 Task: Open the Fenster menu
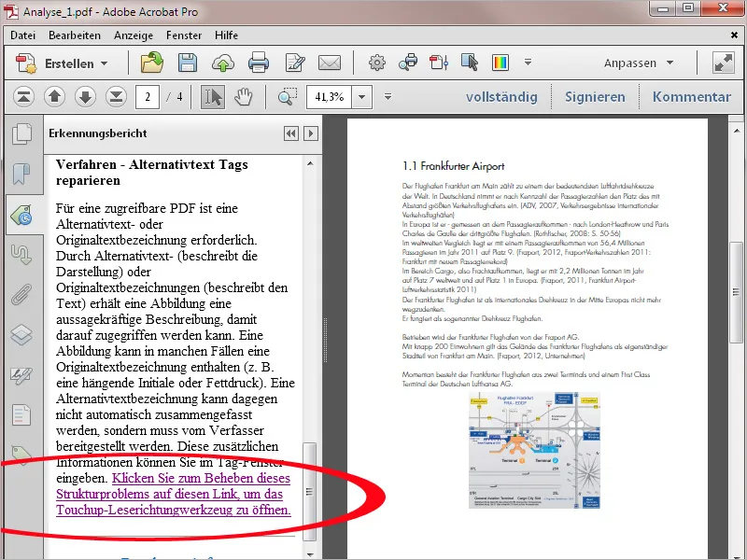point(184,35)
